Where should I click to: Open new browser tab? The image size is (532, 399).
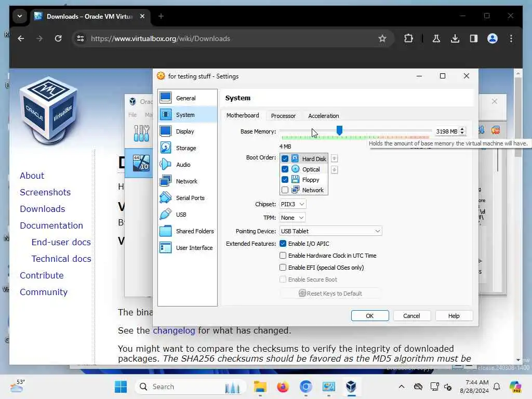tap(161, 16)
